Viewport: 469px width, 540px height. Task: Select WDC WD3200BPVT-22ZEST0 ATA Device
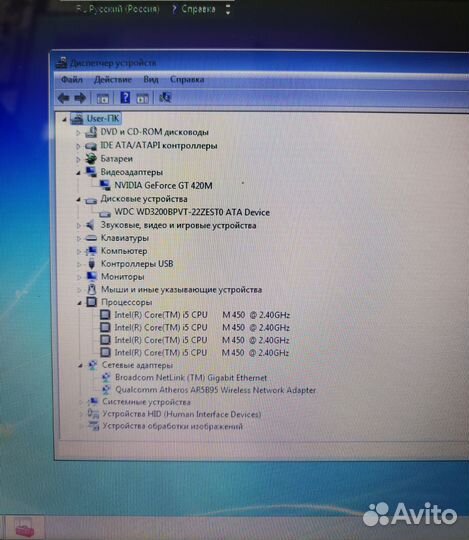click(192, 212)
